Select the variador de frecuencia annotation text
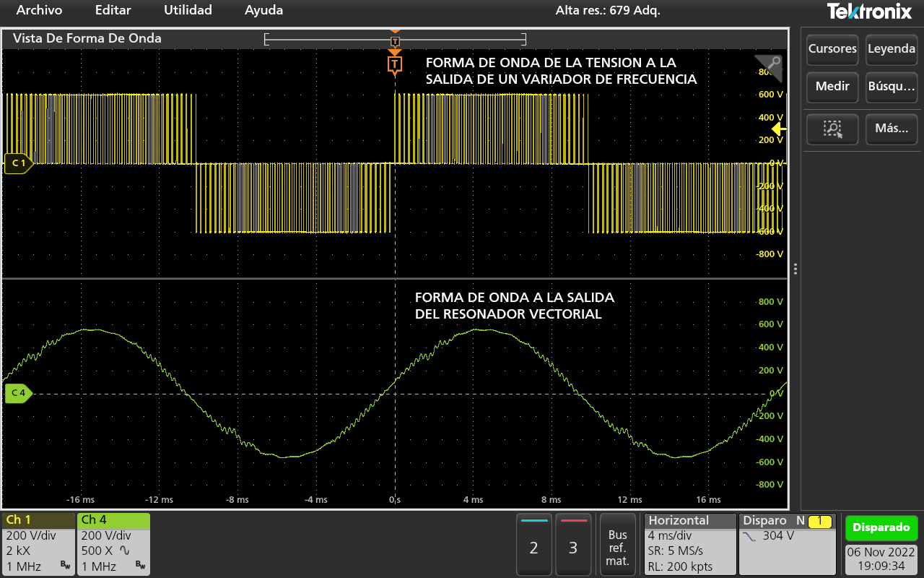 (x=562, y=71)
